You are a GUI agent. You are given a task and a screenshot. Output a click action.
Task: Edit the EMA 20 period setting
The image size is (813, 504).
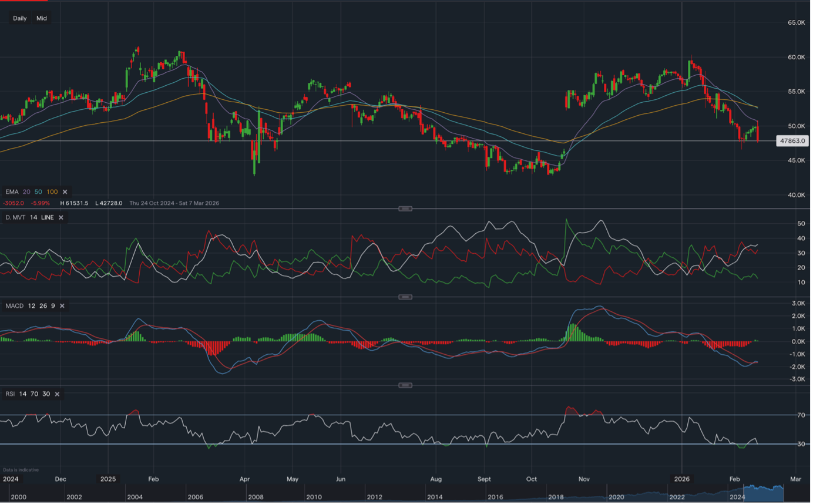point(26,192)
